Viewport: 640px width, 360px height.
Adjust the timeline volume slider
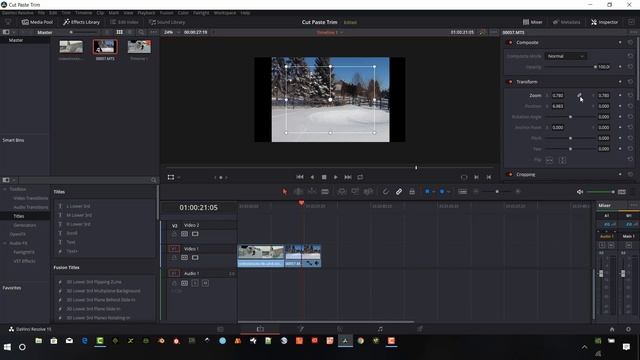point(601,191)
